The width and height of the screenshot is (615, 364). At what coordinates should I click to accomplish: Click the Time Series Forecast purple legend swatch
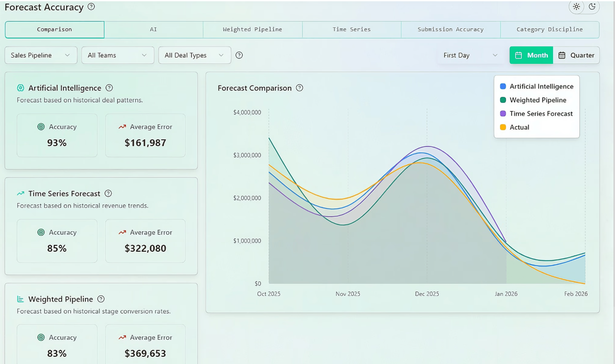(503, 114)
